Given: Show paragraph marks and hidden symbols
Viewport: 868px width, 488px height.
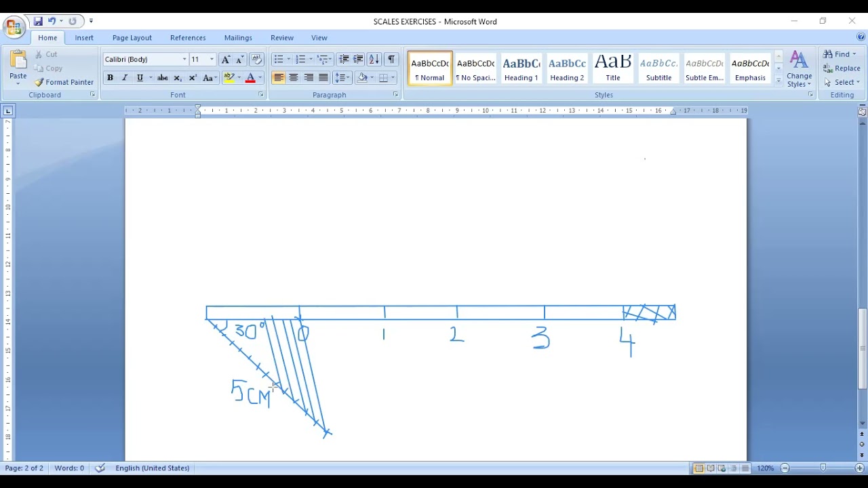Looking at the screenshot, I should click(x=391, y=60).
